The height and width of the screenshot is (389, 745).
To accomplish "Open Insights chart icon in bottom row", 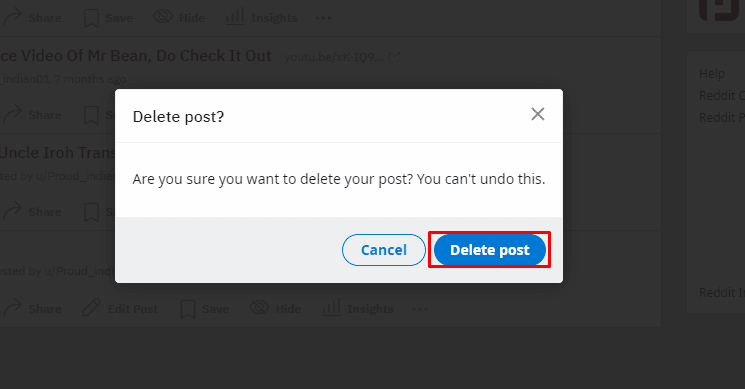I will click(x=331, y=308).
